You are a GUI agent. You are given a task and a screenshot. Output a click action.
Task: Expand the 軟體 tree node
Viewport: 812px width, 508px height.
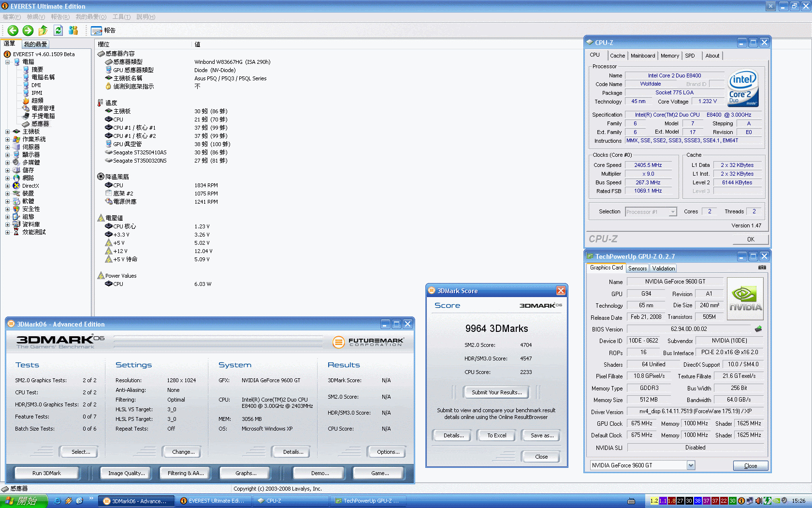point(7,201)
